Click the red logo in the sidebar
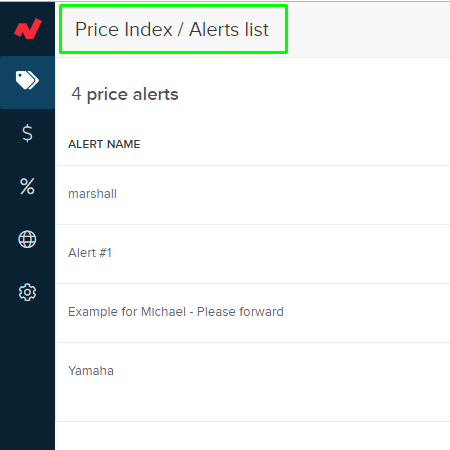The height and width of the screenshot is (450, 450). click(x=28, y=29)
